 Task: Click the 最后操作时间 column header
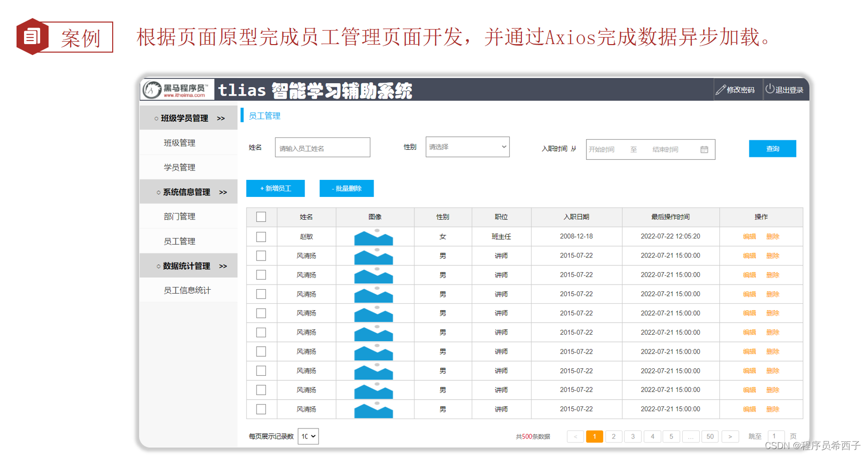click(670, 217)
